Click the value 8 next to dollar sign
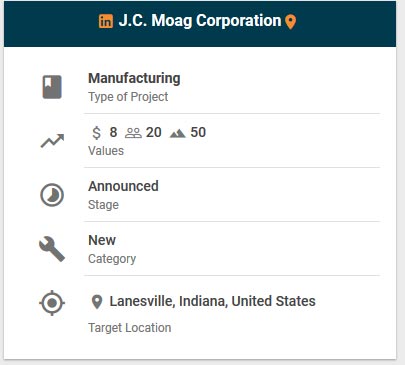Viewport: 405px width, 365px height. pos(113,132)
